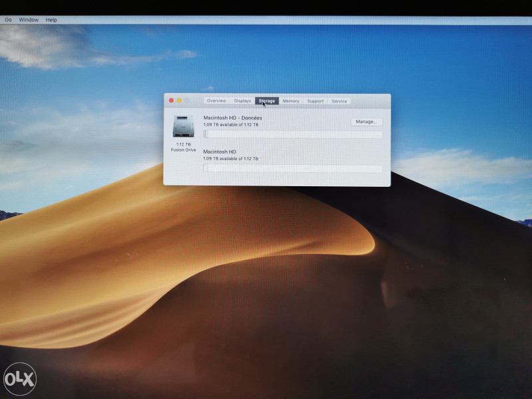
Task: Switch to the Memory tab
Action: pyautogui.click(x=291, y=101)
